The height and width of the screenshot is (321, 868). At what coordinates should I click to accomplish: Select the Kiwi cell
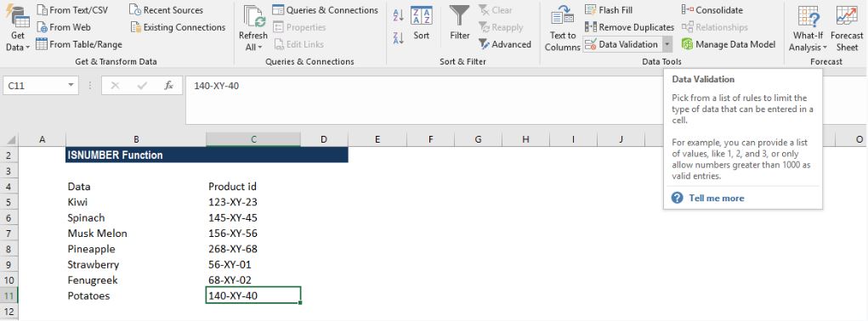click(136, 202)
